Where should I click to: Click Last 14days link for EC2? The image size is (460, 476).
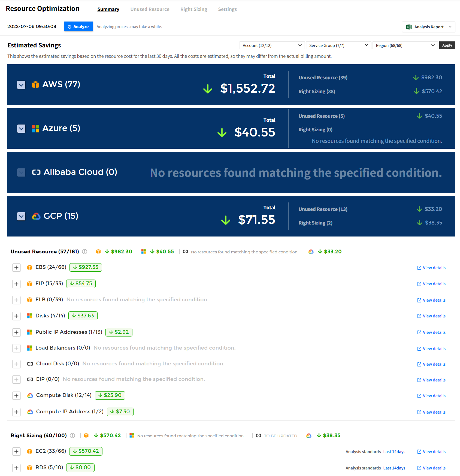click(x=394, y=451)
